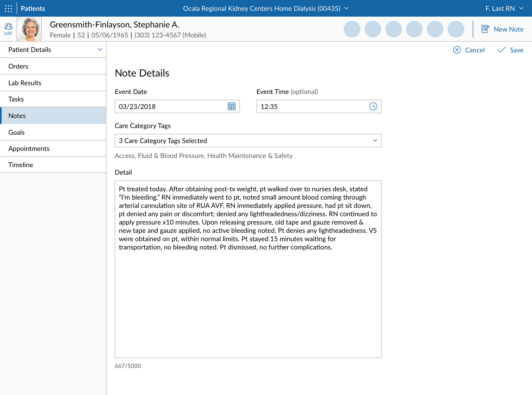Click the Patient Details menu item

53,50
